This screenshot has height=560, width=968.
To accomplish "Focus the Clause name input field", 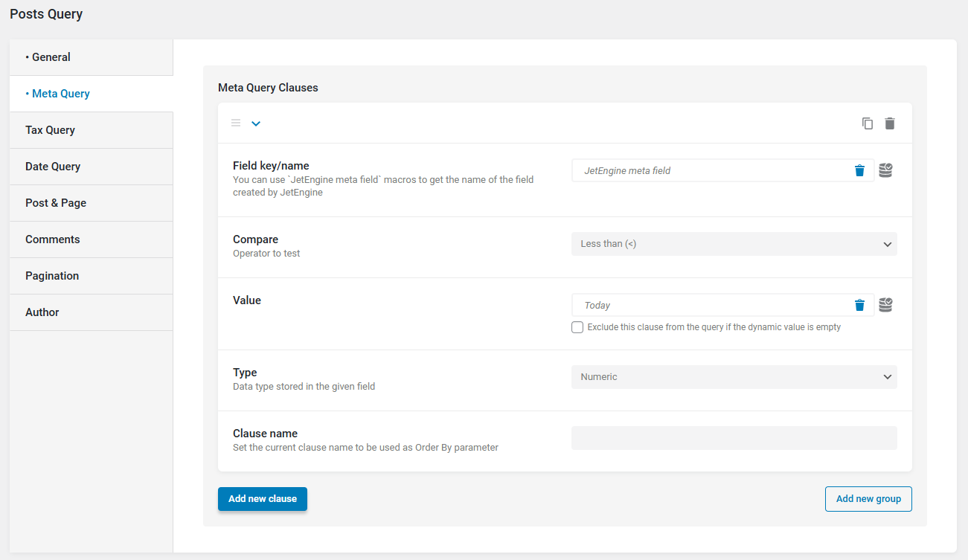I will [734, 438].
